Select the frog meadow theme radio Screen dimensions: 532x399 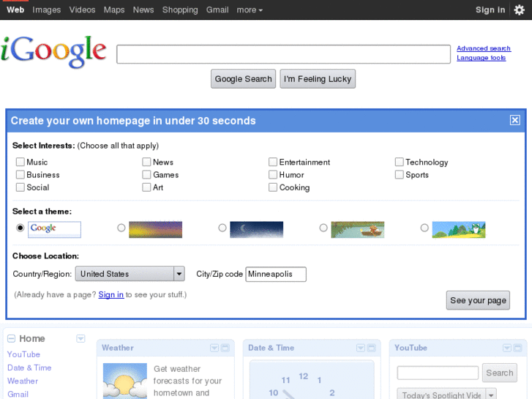[424, 228]
